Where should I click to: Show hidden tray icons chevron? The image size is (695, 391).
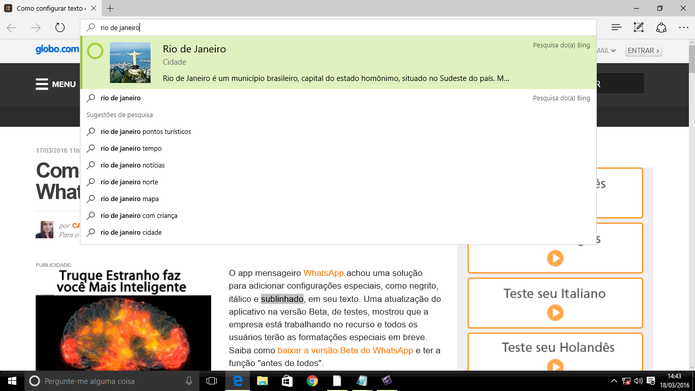coord(614,381)
